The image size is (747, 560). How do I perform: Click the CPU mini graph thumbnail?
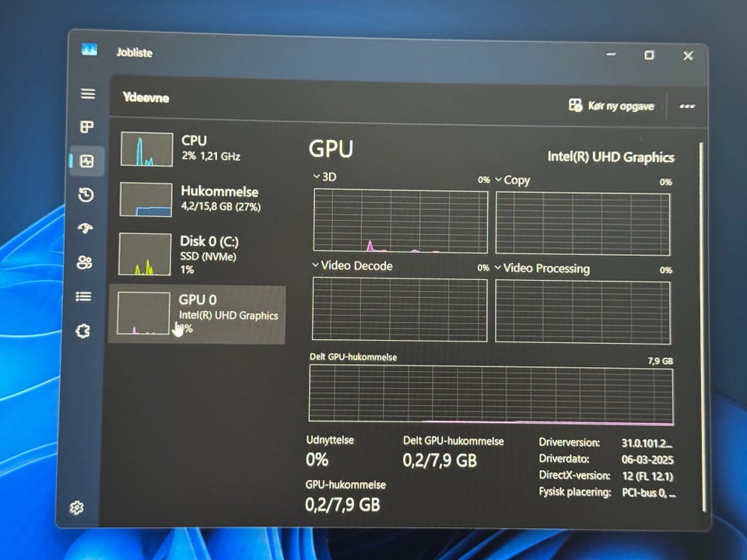[x=147, y=149]
